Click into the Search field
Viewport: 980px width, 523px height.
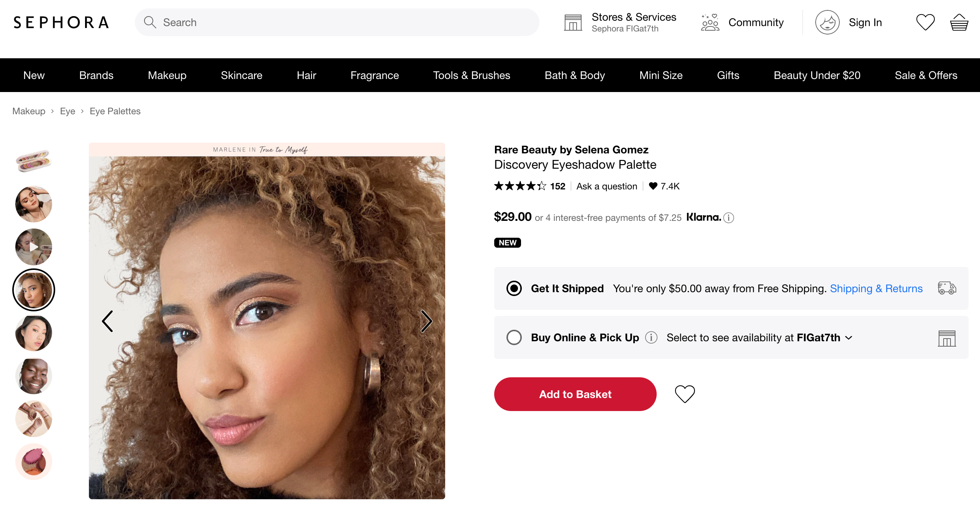[x=337, y=22]
